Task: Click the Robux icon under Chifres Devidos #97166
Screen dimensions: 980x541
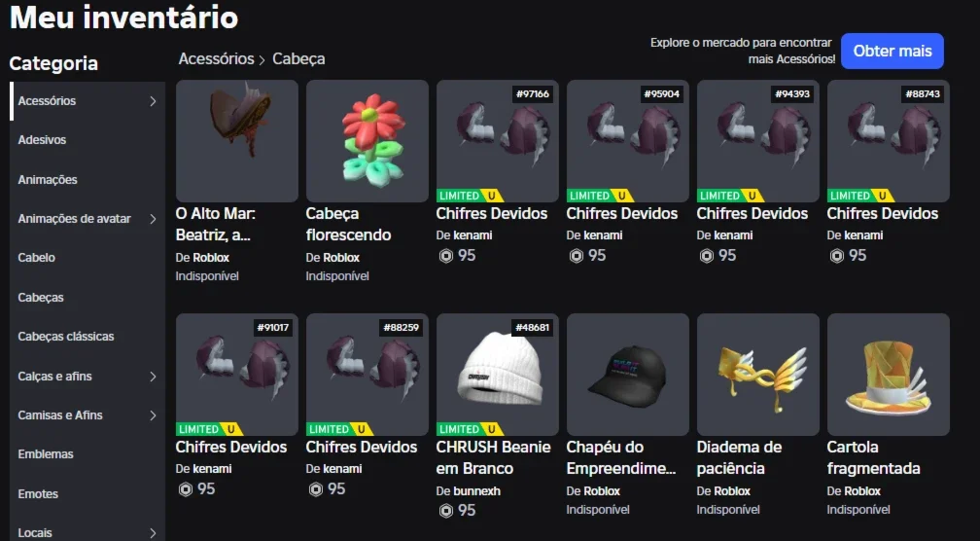Action: (x=445, y=256)
